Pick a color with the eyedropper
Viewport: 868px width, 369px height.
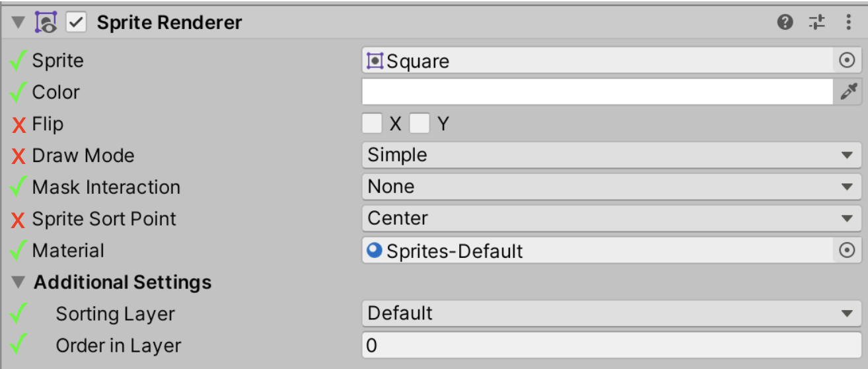848,93
